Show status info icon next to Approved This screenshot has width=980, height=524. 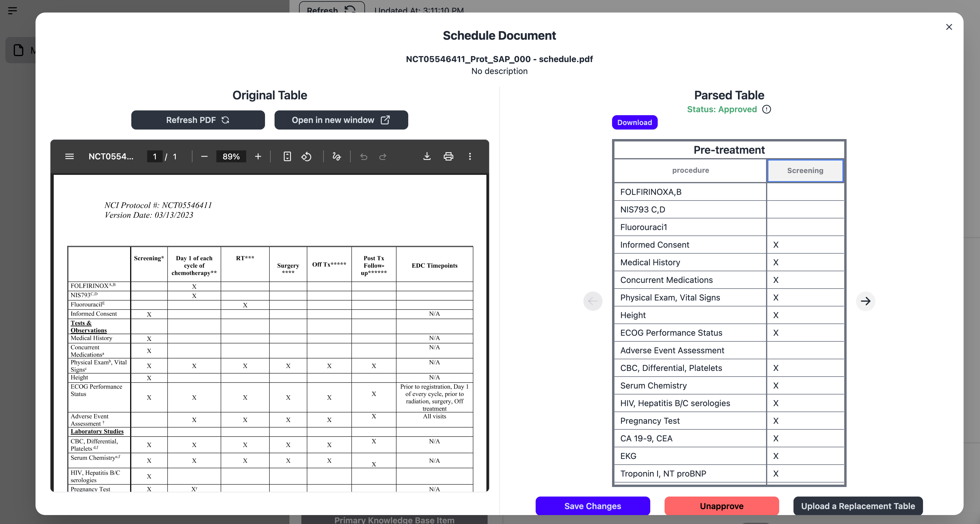767,110
